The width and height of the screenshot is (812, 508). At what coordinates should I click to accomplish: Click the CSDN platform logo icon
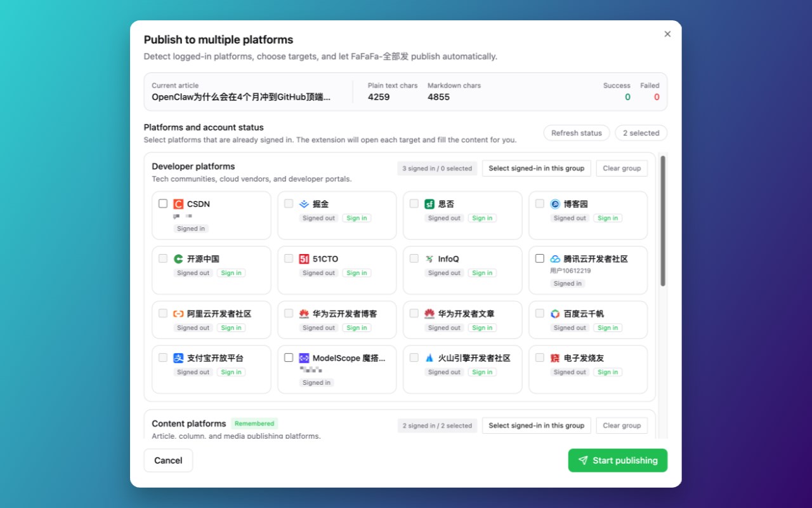[x=178, y=204]
